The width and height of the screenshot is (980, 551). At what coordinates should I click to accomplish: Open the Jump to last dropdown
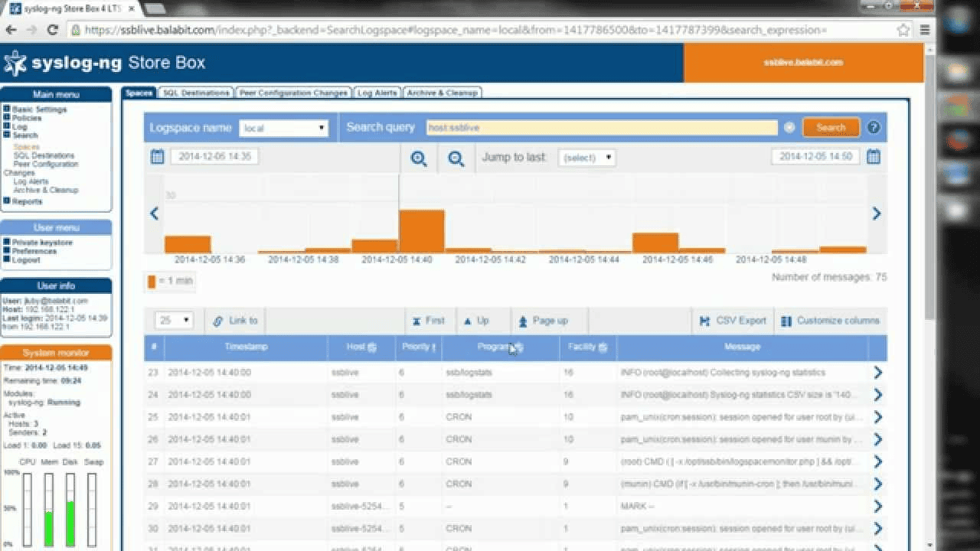click(586, 158)
